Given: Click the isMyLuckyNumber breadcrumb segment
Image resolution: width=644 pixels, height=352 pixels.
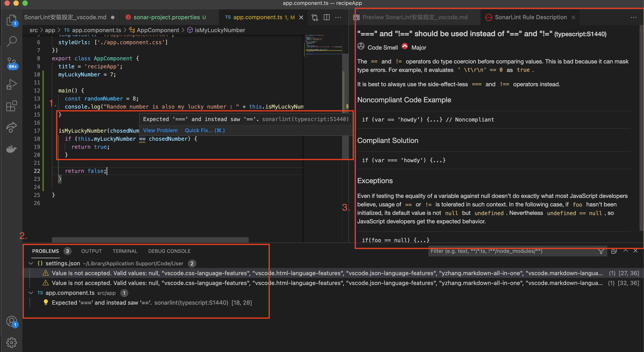Looking at the screenshot, I should 216,30.
